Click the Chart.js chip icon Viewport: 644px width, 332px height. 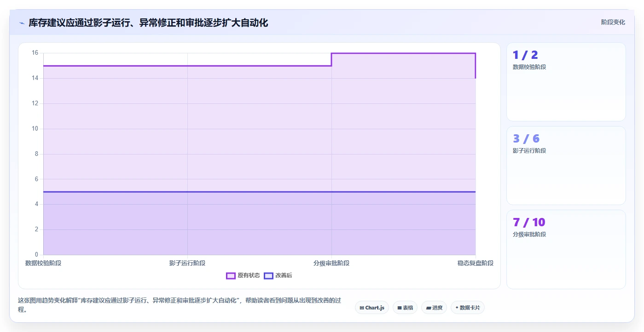[x=362, y=308]
